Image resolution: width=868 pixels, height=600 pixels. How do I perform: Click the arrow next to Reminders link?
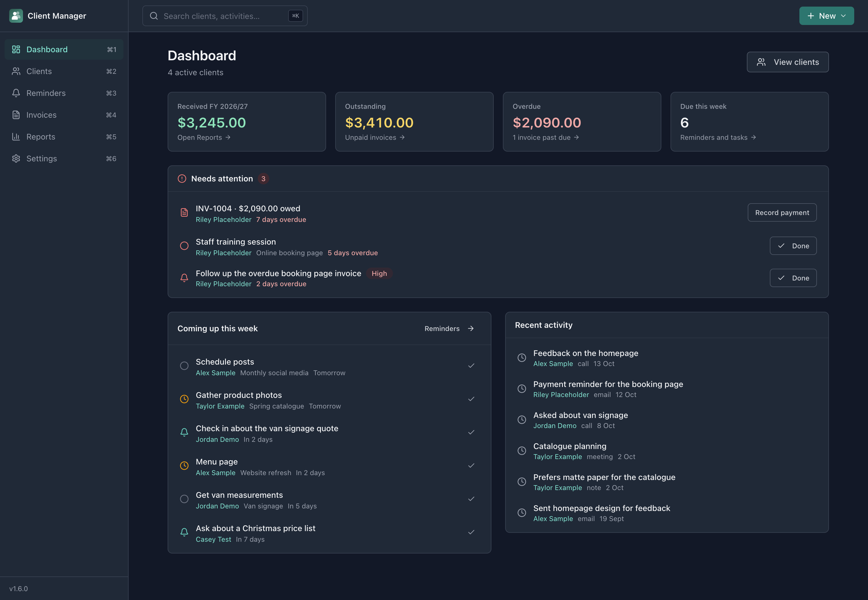click(471, 329)
